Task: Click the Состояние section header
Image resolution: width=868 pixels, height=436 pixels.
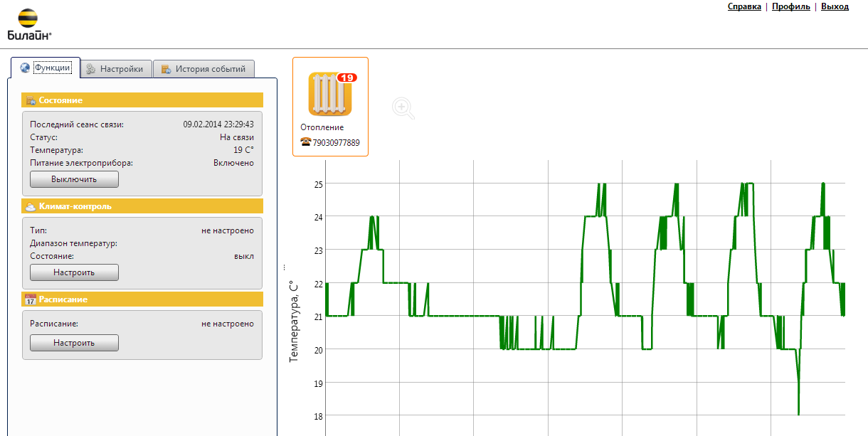Action: [x=142, y=100]
